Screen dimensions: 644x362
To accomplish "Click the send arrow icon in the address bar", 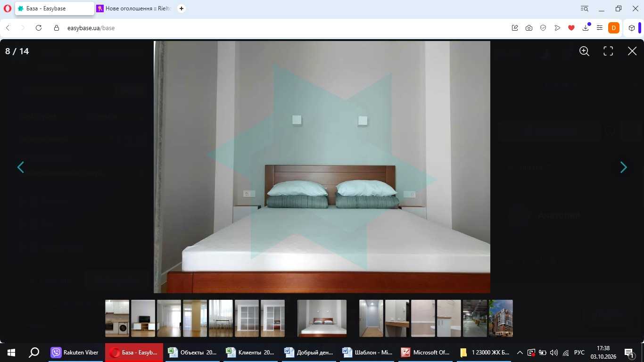I will tap(557, 28).
